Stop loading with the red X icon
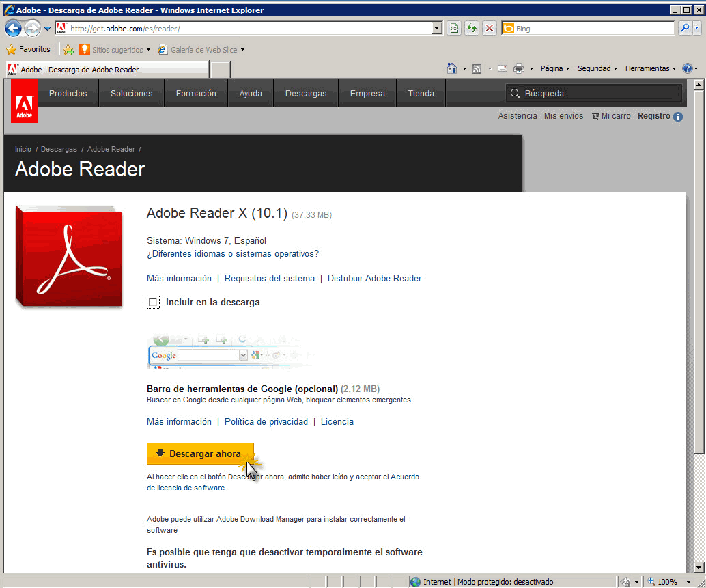This screenshot has height=588, width=706. point(490,29)
